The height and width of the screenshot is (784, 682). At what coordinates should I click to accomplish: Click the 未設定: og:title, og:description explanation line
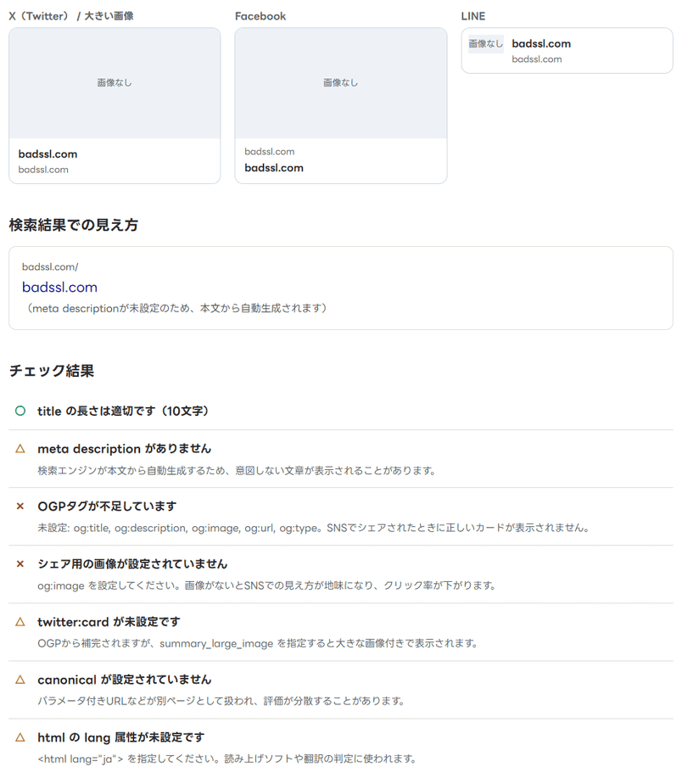(314, 528)
